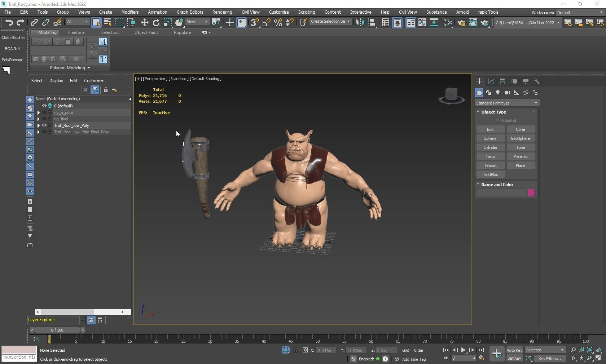Toggle the Layer Explorer toolbar icon
This screenshot has width=606, height=364.
click(397, 23)
